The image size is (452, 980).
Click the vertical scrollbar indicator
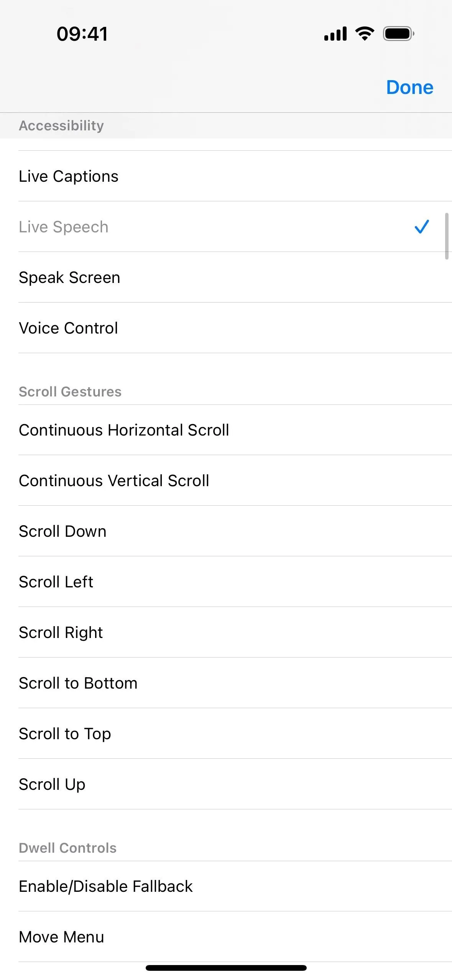(x=447, y=236)
